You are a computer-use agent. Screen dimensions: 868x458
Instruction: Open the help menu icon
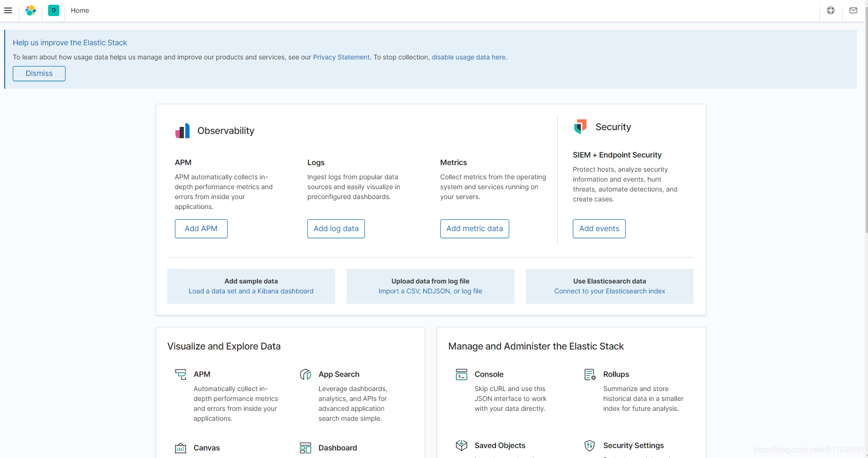(x=831, y=10)
